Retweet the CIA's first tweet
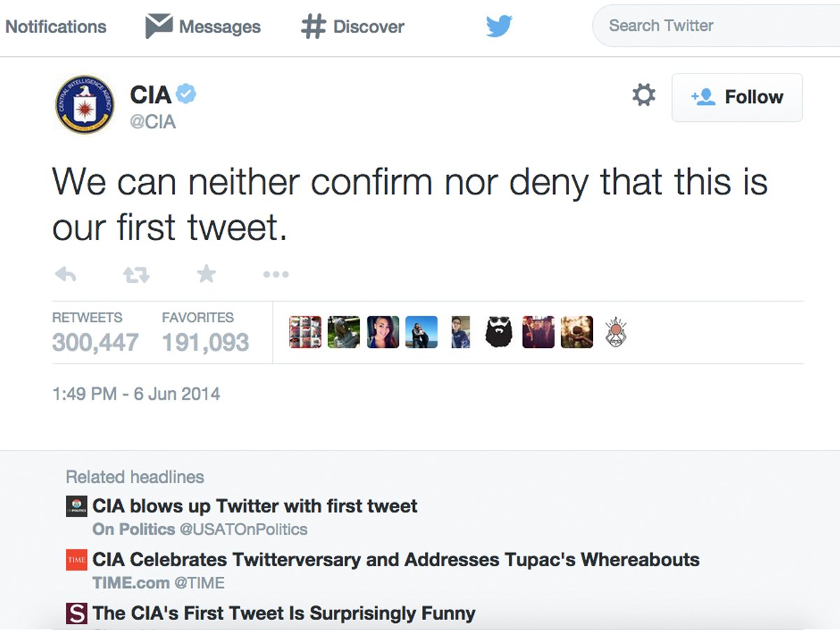 pyautogui.click(x=136, y=274)
